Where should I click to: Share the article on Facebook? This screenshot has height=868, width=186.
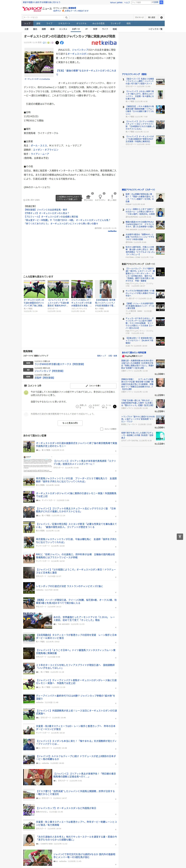tap(62, 43)
